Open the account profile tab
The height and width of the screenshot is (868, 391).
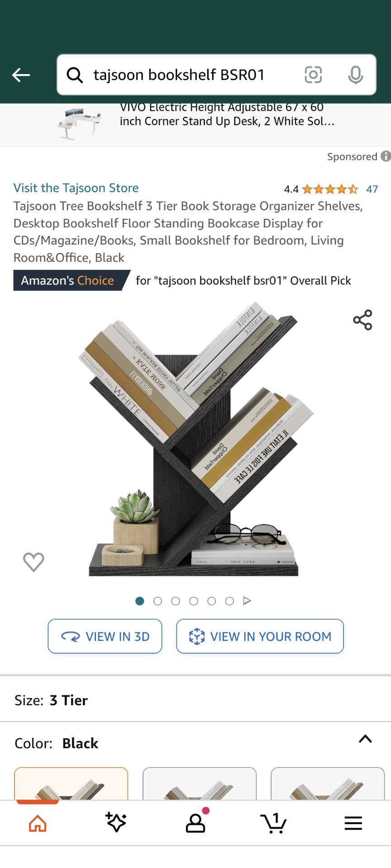[x=195, y=823]
